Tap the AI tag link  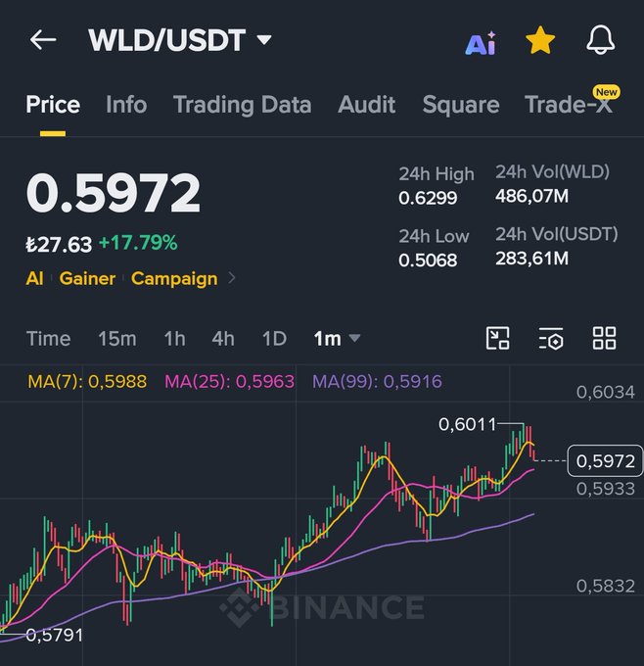(35, 278)
